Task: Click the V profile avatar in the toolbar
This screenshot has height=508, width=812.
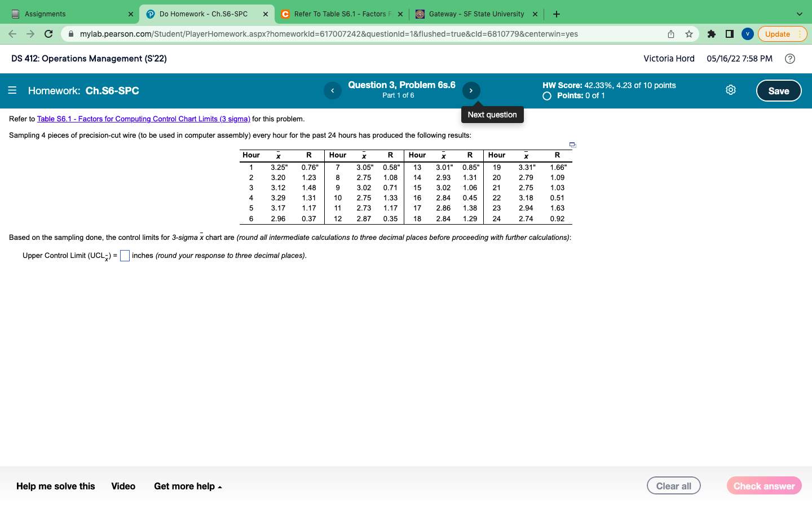Action: click(x=746, y=34)
